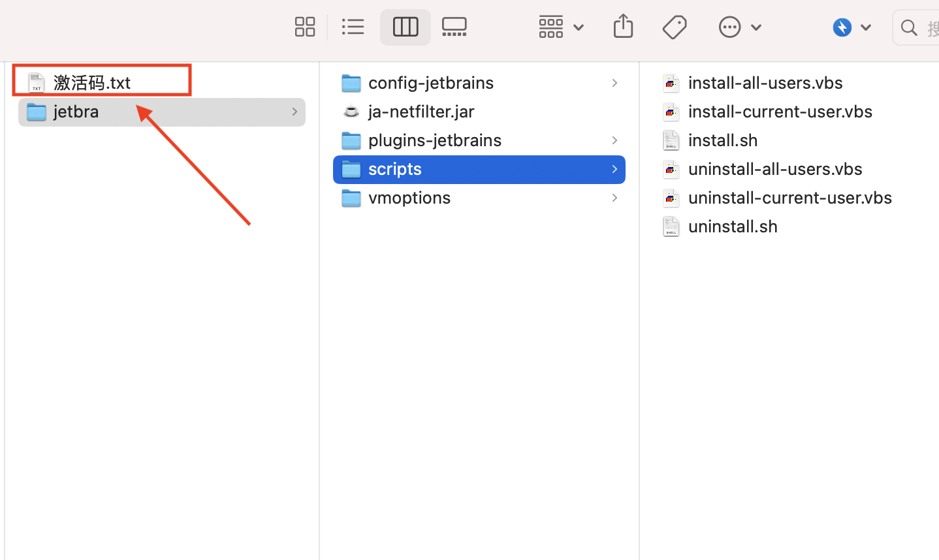Switch to icon grid view
Viewport: 939px width, 560px height.
tap(305, 27)
